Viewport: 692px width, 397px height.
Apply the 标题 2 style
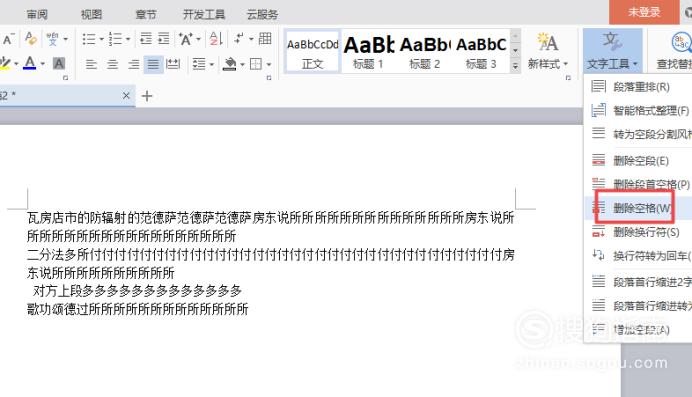(x=425, y=53)
